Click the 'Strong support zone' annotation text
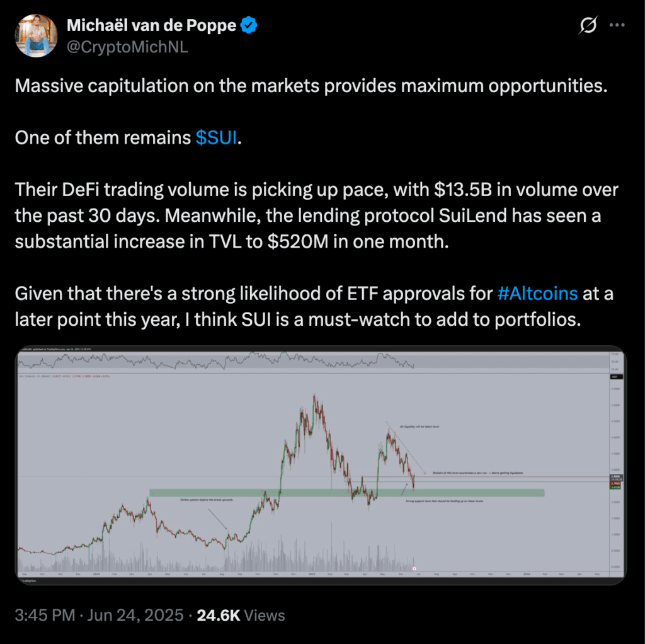The width and height of the screenshot is (645, 644). click(x=445, y=501)
